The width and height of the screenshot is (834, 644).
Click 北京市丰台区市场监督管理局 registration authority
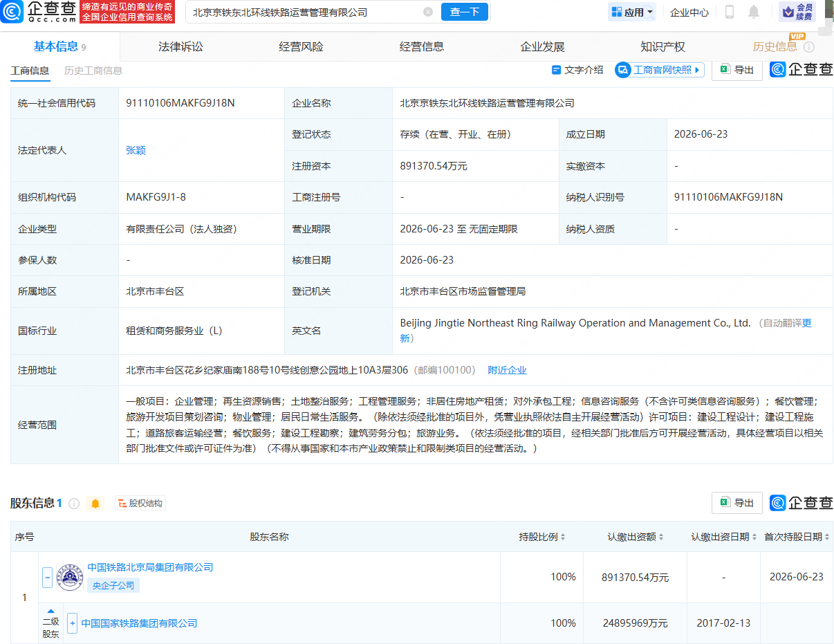coord(463,291)
